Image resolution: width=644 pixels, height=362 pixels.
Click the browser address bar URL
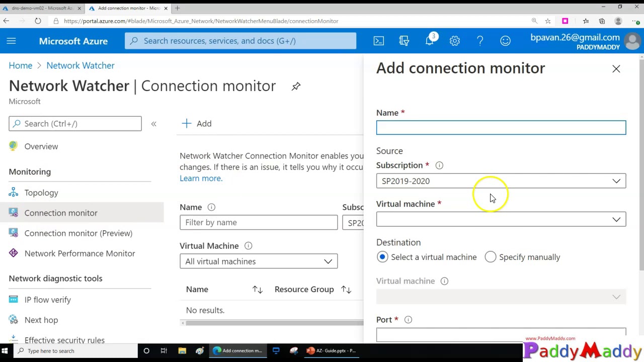coord(201,21)
